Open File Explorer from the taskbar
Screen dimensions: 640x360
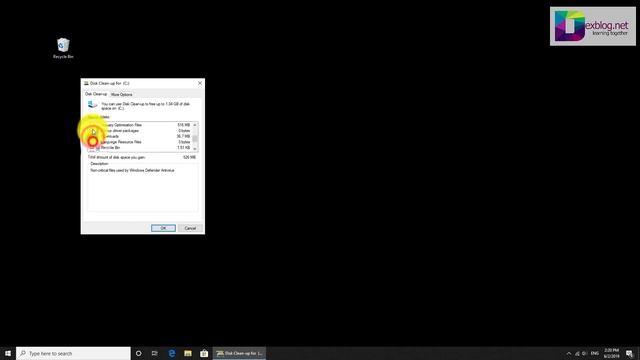pos(188,353)
